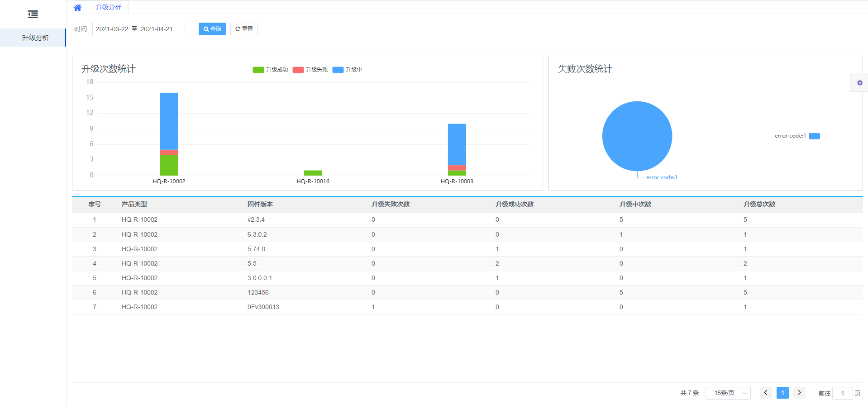The height and width of the screenshot is (405, 868).
Task: Select firmware version 5.5 cell
Action: coord(252,263)
